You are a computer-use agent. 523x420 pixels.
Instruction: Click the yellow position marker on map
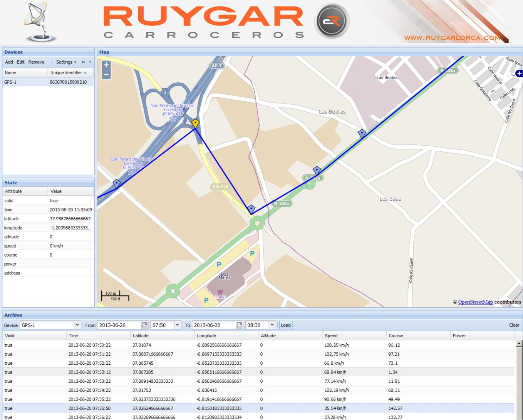195,123
